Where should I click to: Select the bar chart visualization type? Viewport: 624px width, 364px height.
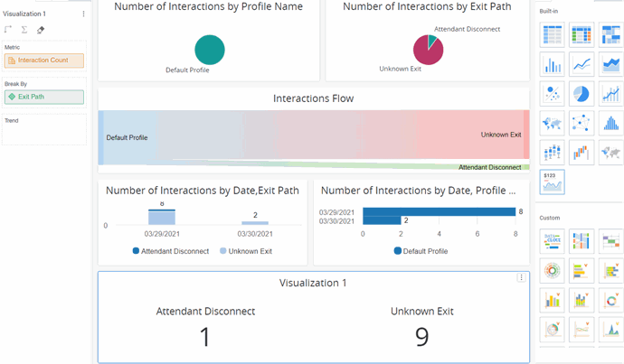tap(552, 65)
